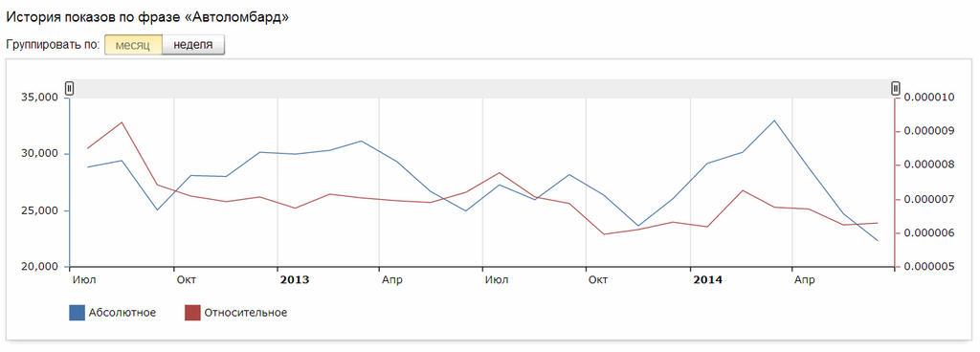The width and height of the screenshot is (980, 352).
Task: Click the first Июл x-axis label
Action: coord(84,279)
